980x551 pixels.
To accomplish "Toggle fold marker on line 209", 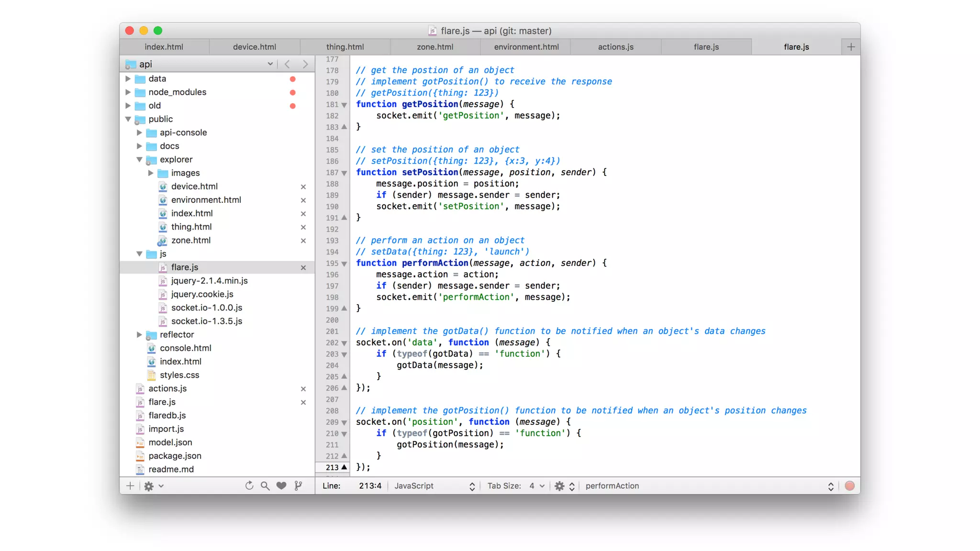I will pos(344,422).
